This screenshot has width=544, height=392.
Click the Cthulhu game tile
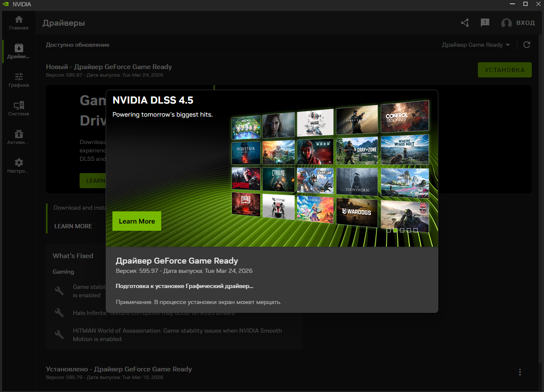(278, 179)
